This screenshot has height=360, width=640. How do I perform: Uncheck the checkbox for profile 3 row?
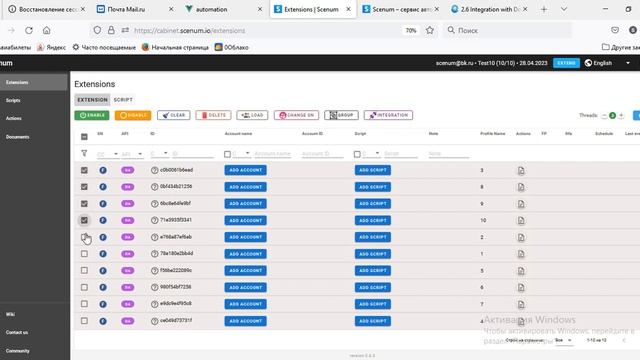click(x=84, y=170)
